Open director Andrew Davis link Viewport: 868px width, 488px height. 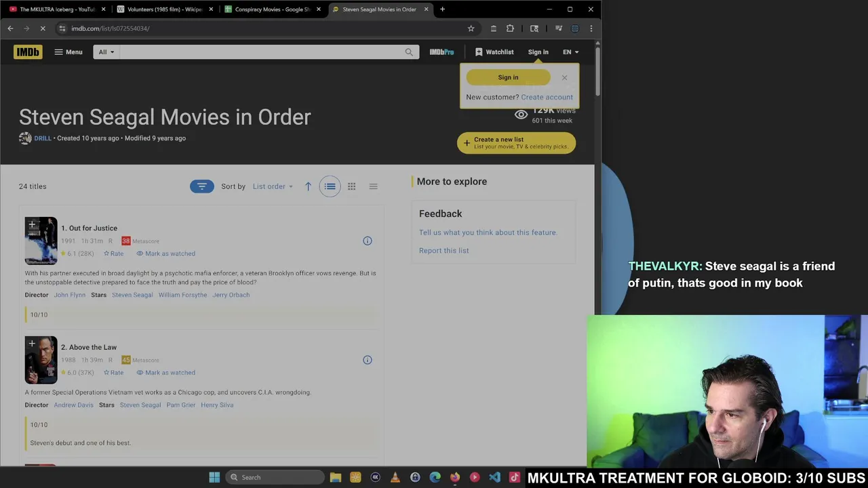73,405
